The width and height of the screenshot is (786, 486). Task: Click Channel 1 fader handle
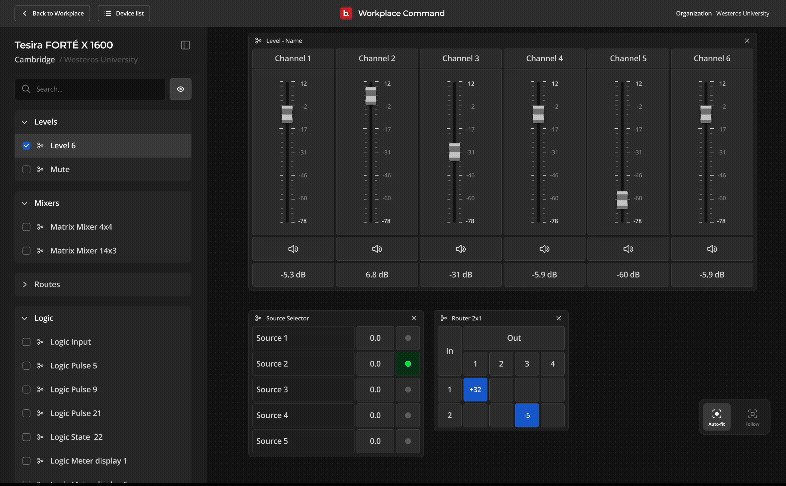point(287,114)
